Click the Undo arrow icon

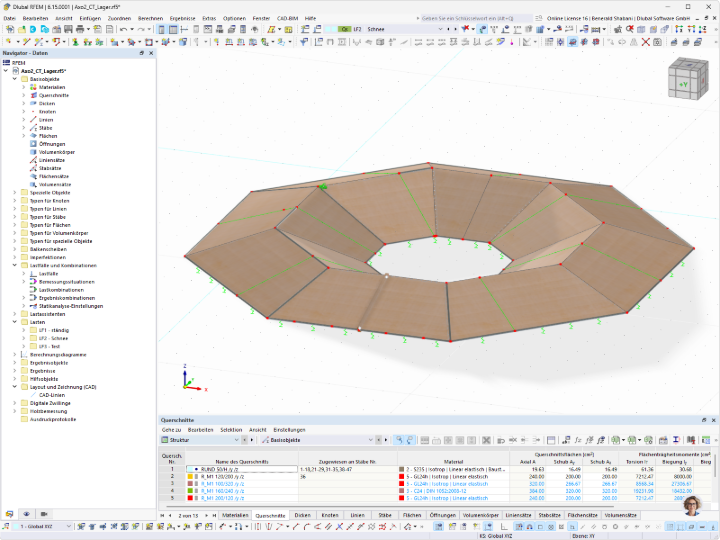pyautogui.click(x=123, y=29)
